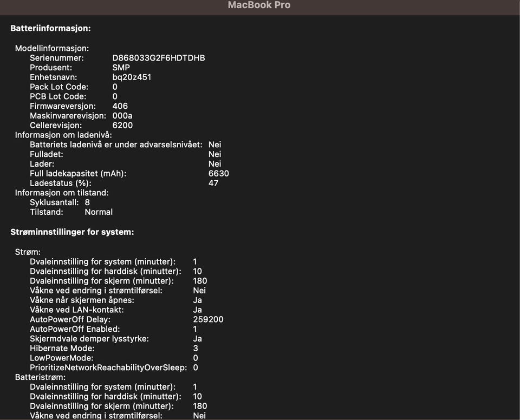Select cycle count value 8

click(87, 202)
